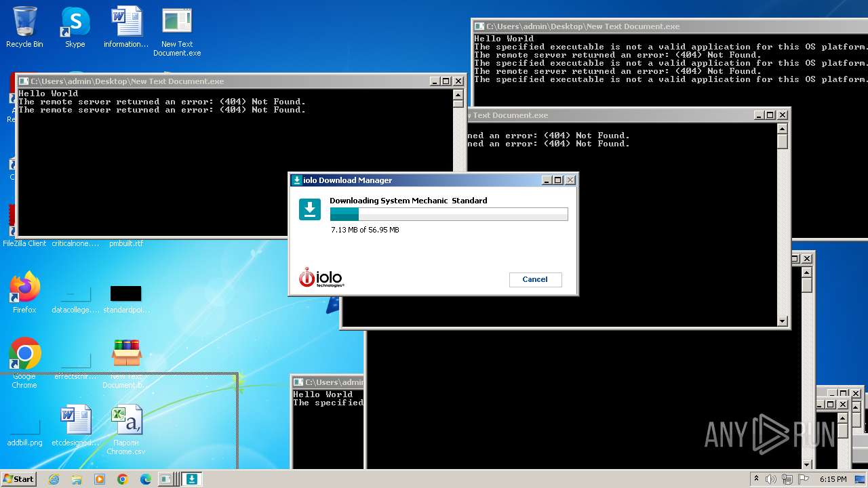Open the Start menu
This screenshot has width=868, height=488.
point(18,479)
